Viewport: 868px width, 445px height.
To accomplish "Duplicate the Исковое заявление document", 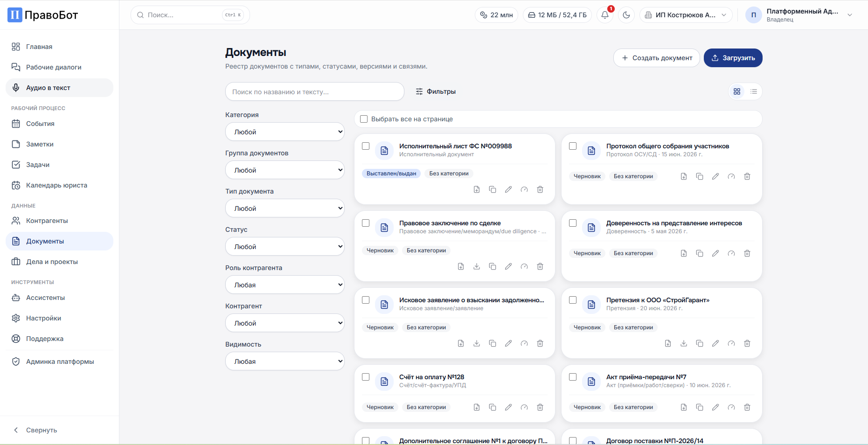I will [x=493, y=343].
